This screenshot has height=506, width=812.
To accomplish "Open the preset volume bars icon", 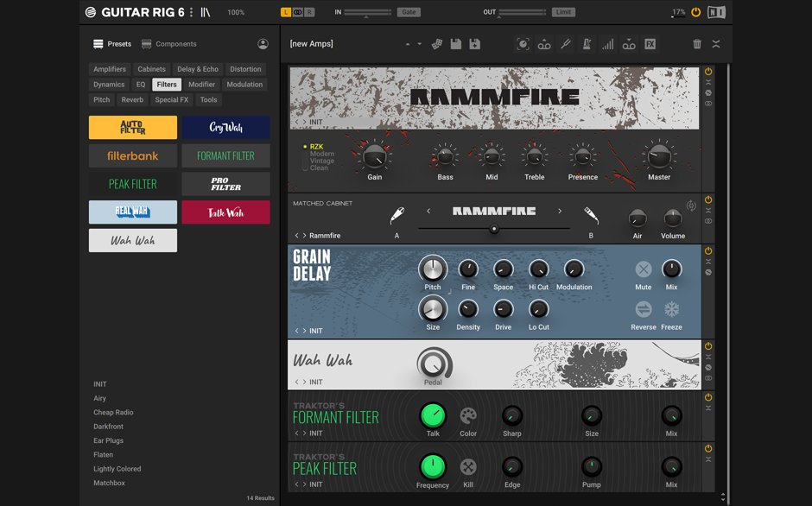I will coord(607,44).
